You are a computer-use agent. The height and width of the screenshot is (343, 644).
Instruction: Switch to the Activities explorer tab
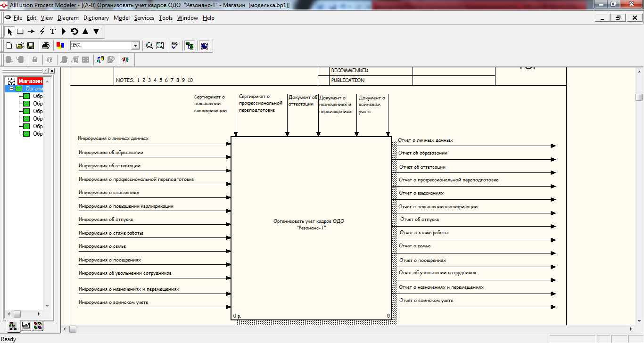[x=12, y=325]
